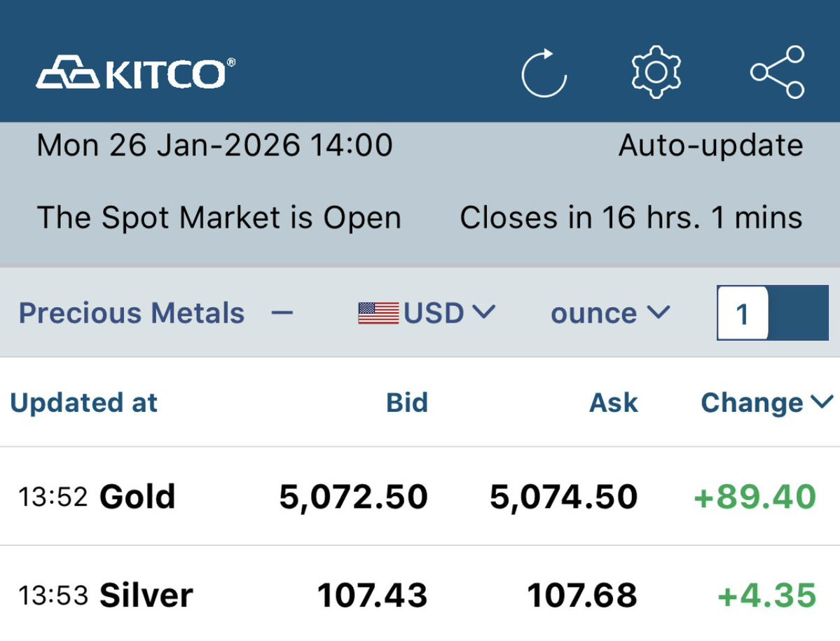
Task: Tap the Silver change value +4.35
Action: point(767,595)
